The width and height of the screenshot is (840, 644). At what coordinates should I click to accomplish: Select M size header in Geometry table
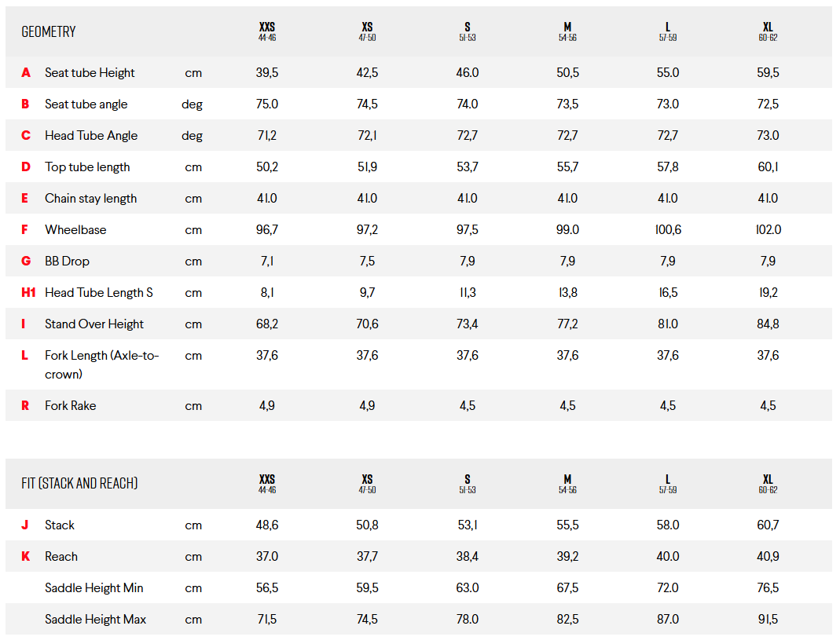pyautogui.click(x=567, y=31)
